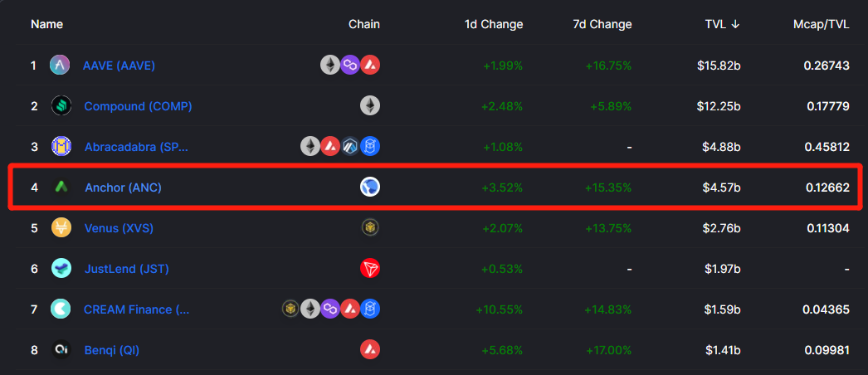Image resolution: width=868 pixels, height=375 pixels.
Task: Open the AAVE (AAVE) protocol link
Action: (x=119, y=66)
